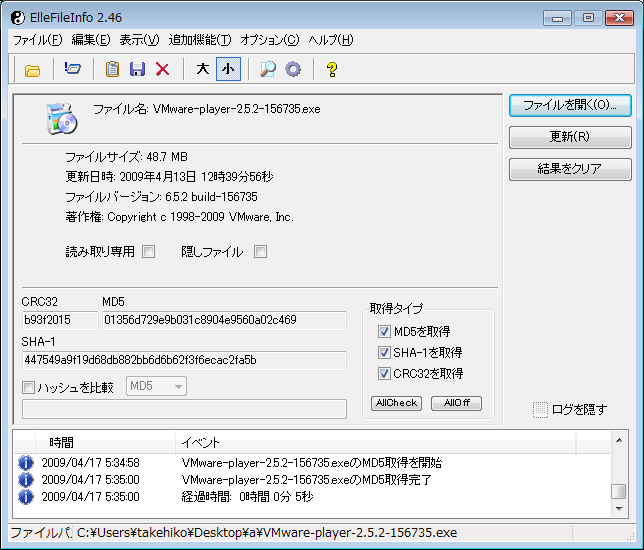Toggle 隠しファイル checkbox
This screenshot has height=550, width=644.
[260, 251]
